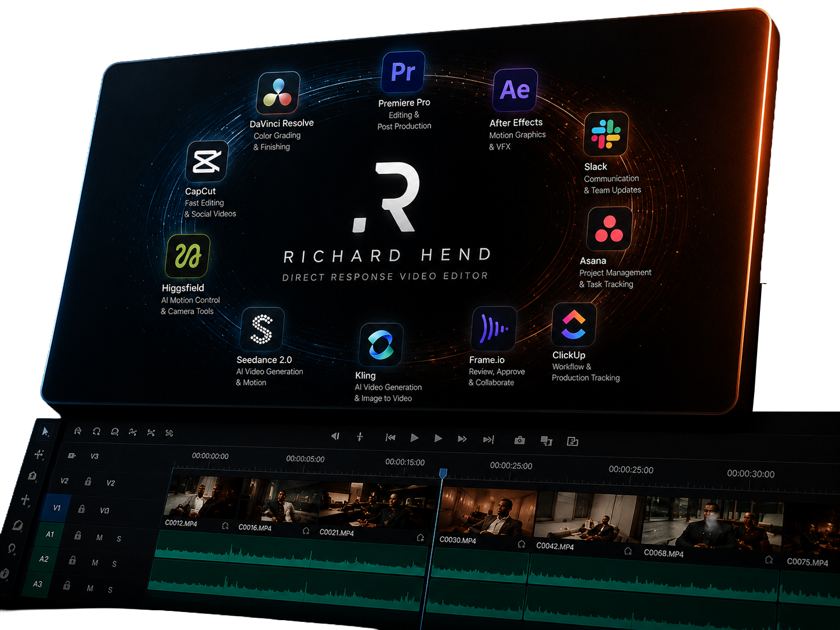The image size is (840, 630).
Task: Click the "AI Motion Control & Camera Tools" text
Action: tap(190, 306)
